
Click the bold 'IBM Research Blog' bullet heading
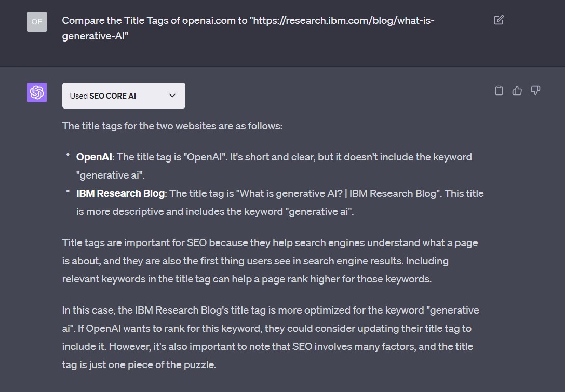tap(120, 194)
